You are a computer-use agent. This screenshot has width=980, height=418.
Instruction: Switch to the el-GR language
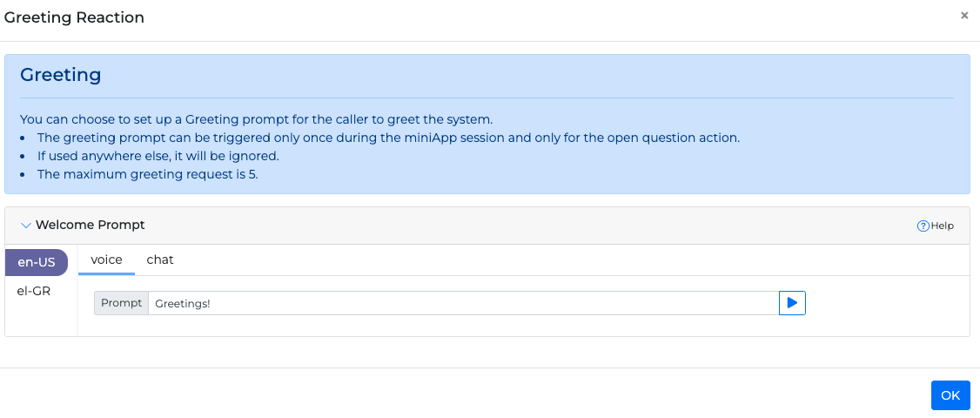pos(34,291)
